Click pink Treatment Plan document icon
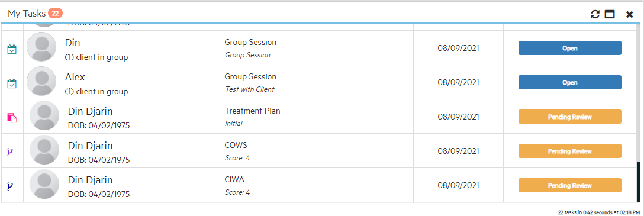The image size is (644, 216). pyautogui.click(x=12, y=118)
